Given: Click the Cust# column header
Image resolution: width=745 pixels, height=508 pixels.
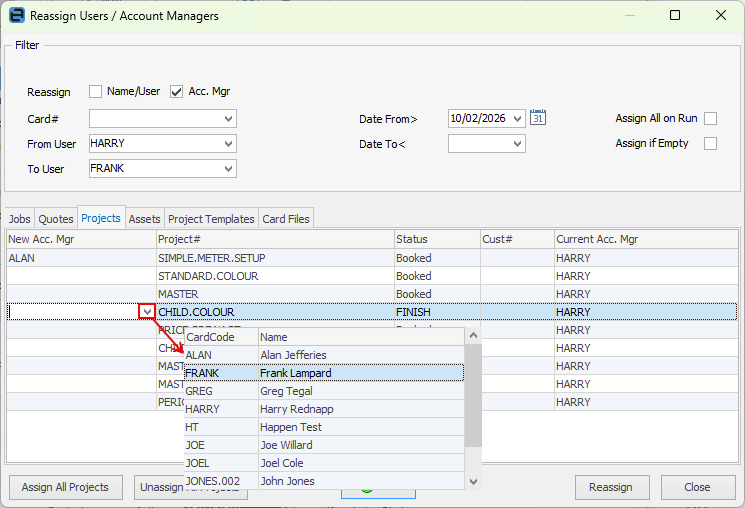Looking at the screenshot, I should 517,239.
